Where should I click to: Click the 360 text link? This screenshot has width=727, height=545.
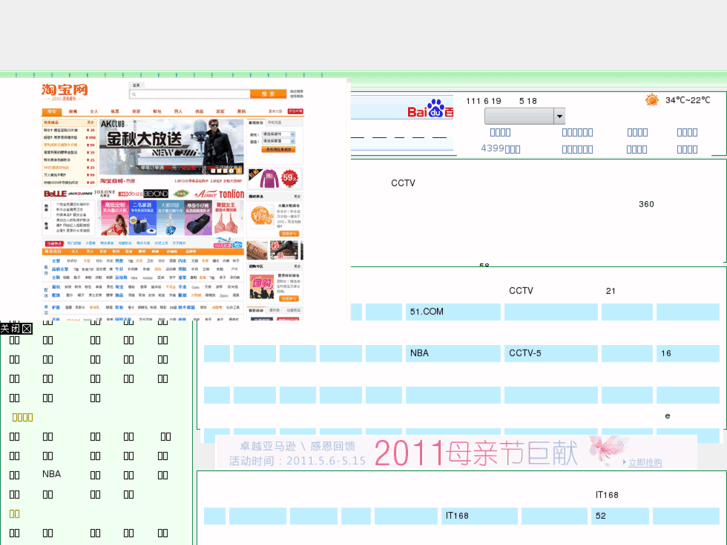pyautogui.click(x=646, y=204)
